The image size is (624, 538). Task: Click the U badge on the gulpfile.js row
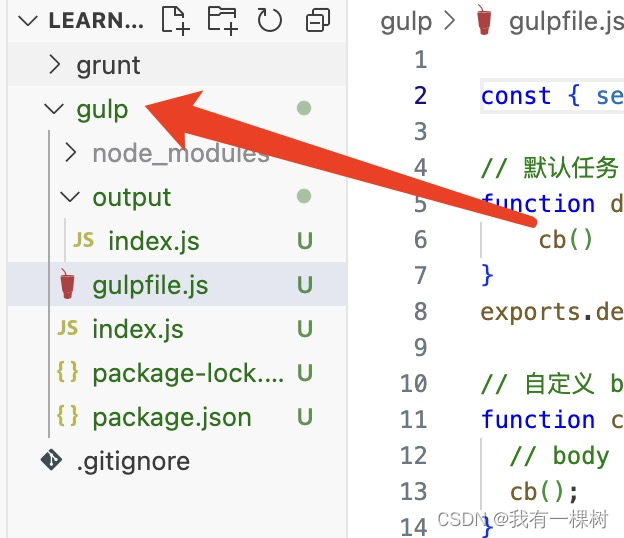[305, 285]
